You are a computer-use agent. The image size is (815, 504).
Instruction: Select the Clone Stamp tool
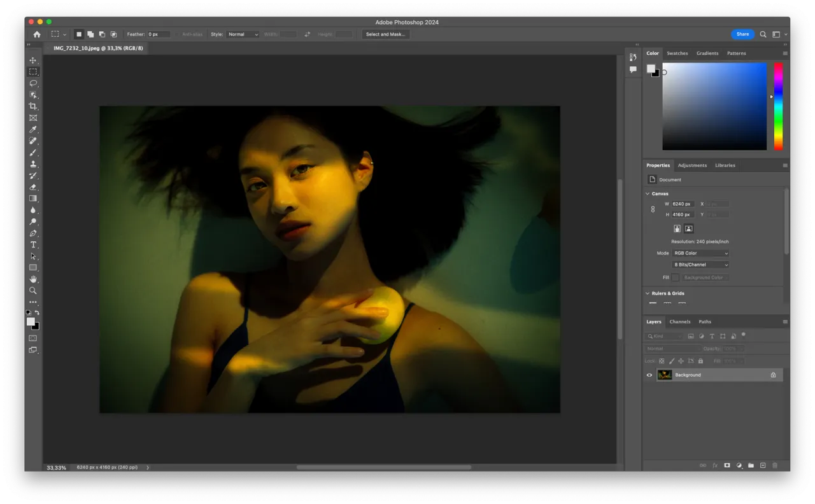tap(33, 164)
